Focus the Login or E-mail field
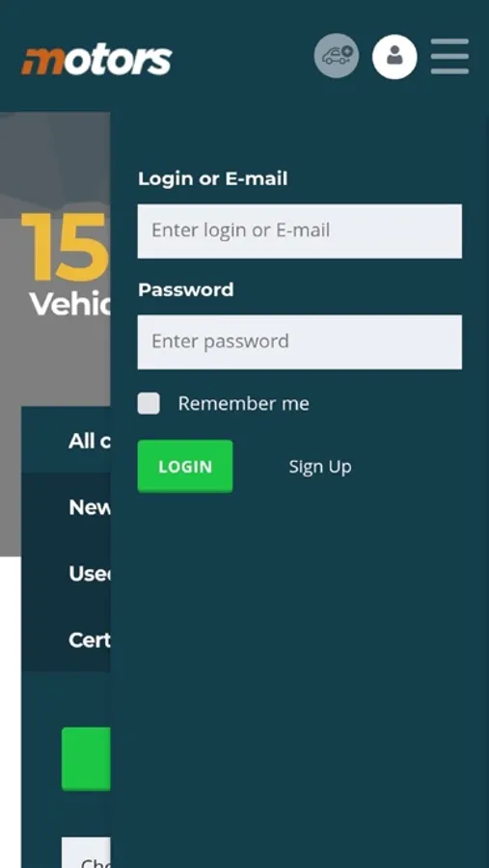 [x=300, y=231]
